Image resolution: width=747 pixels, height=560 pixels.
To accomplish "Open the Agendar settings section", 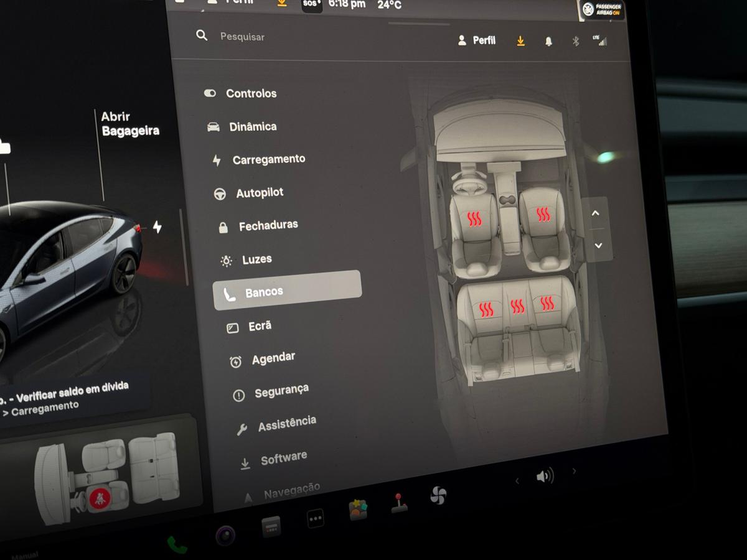I will click(x=262, y=359).
